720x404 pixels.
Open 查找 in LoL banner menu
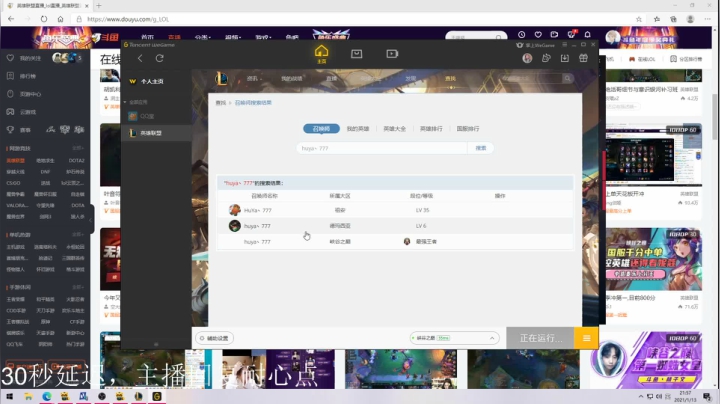pyautogui.click(x=450, y=79)
